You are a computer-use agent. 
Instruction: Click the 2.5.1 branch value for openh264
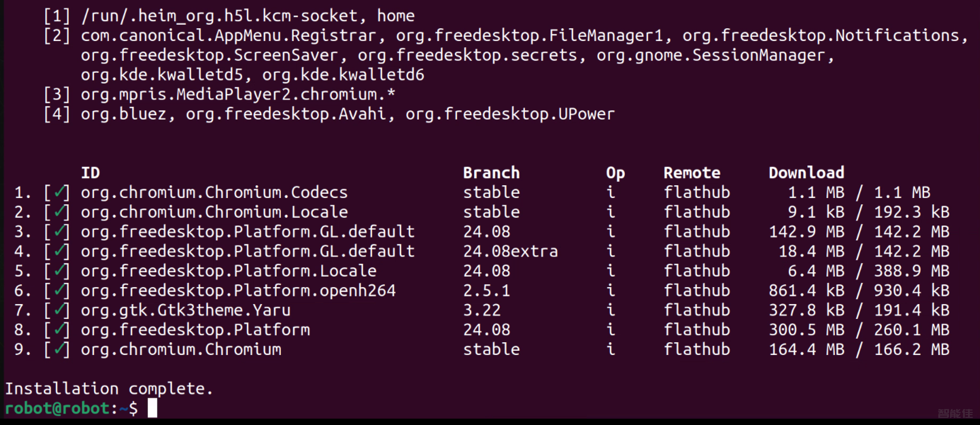[486, 290]
